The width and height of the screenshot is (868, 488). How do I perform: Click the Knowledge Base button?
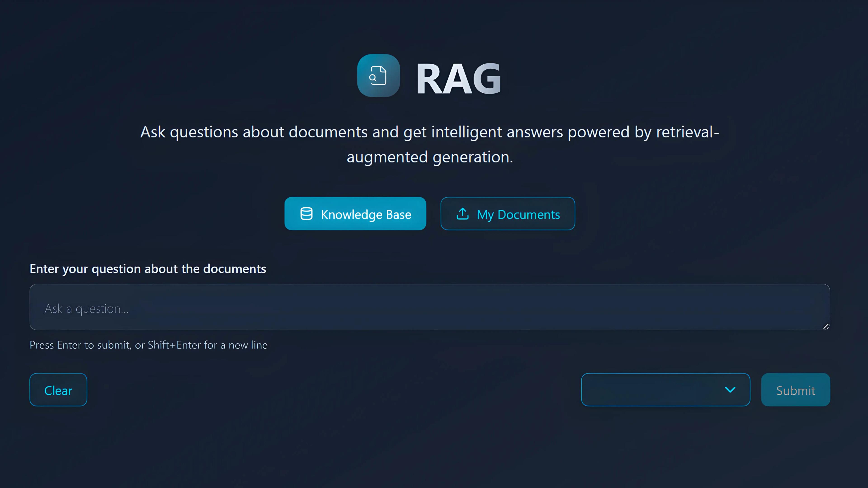[x=355, y=213]
